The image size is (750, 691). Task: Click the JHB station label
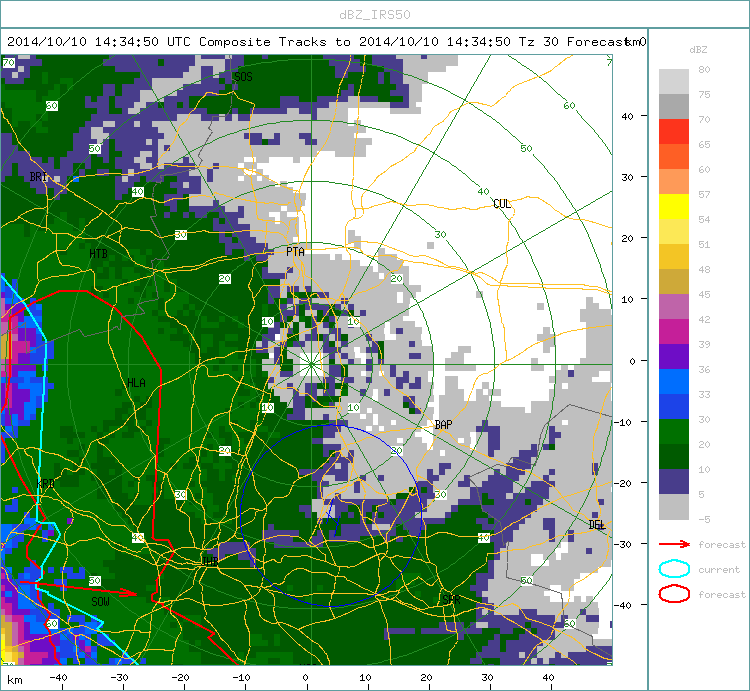tap(210, 561)
